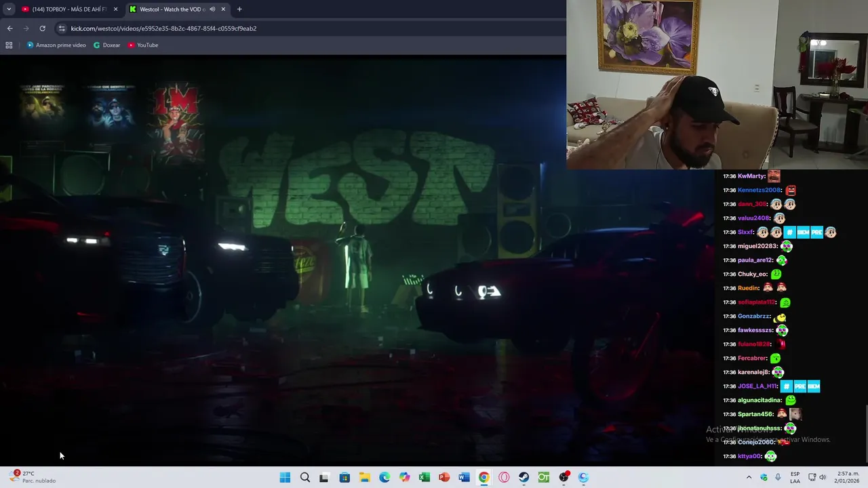Click the Sixxf chat username
The image size is (868, 488).
[x=745, y=232]
